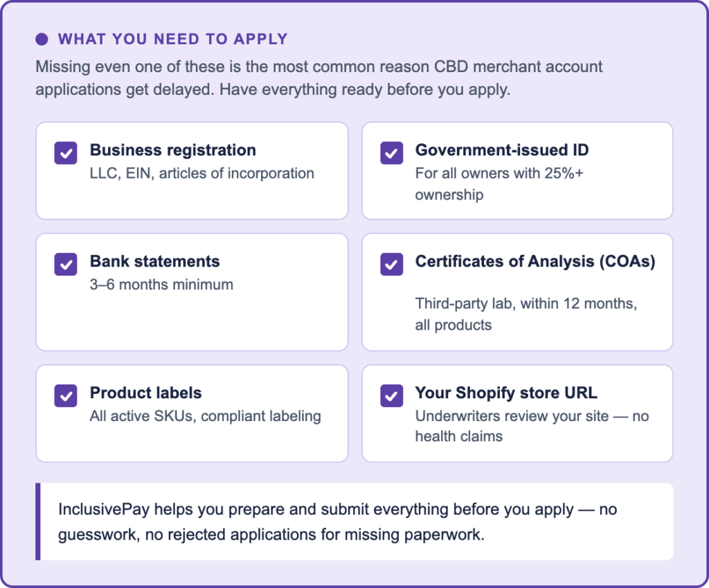
Task: Uncheck the Shopify store URL checkbox
Action: [391, 395]
